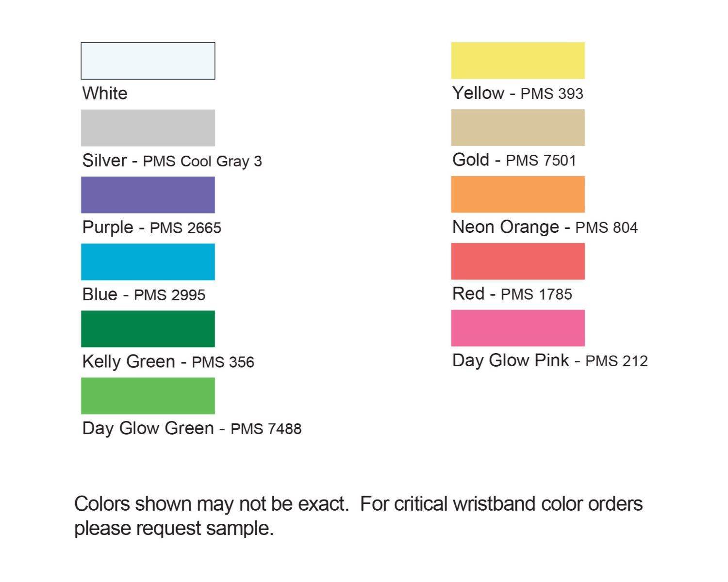Click the 'Day Glow Green - PMS 7488' label

(x=192, y=429)
